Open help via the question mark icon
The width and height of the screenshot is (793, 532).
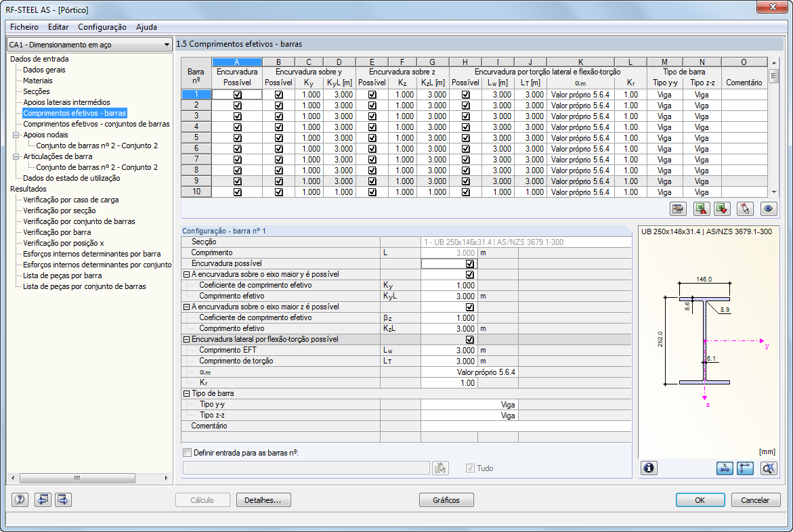tap(20, 500)
